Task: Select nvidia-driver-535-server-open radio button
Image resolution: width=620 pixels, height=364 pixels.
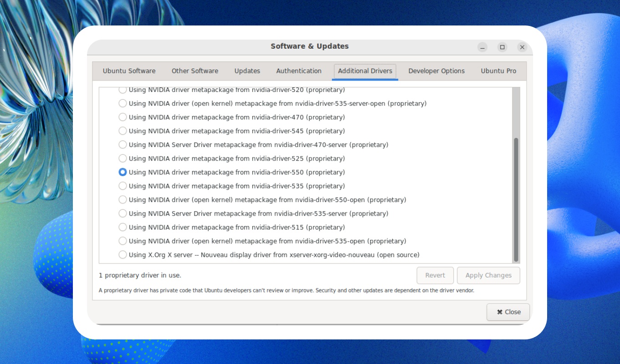Action: (x=123, y=103)
